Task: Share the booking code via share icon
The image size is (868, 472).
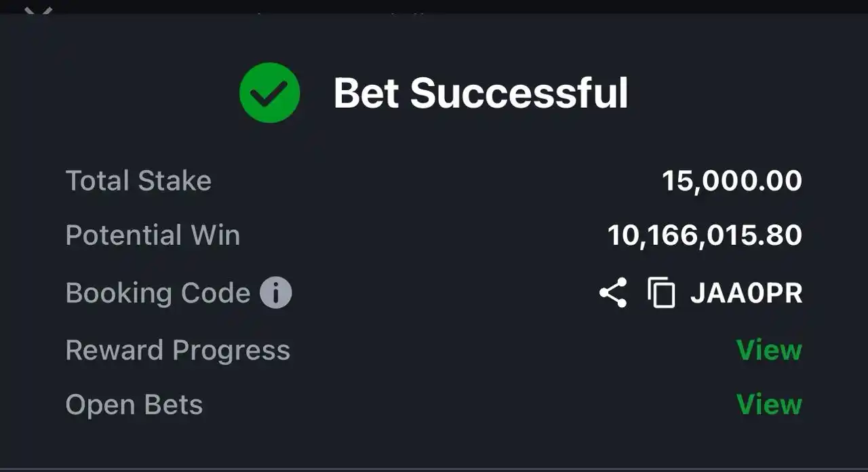Action: point(613,293)
